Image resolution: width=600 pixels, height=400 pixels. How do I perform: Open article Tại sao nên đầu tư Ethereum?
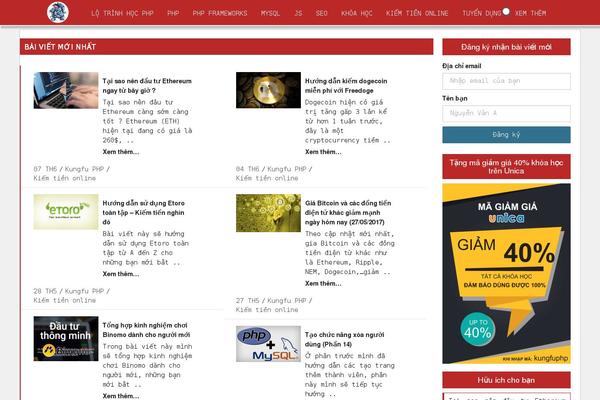[x=147, y=86]
